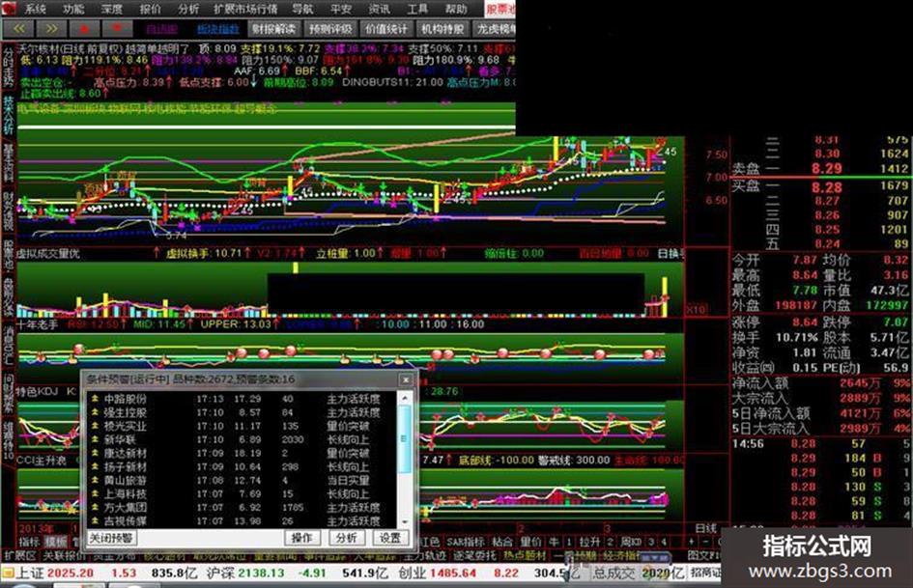The height and width of the screenshot is (588, 913).
Task: Click the yellow icon before 上证 index
Action: 8,574
